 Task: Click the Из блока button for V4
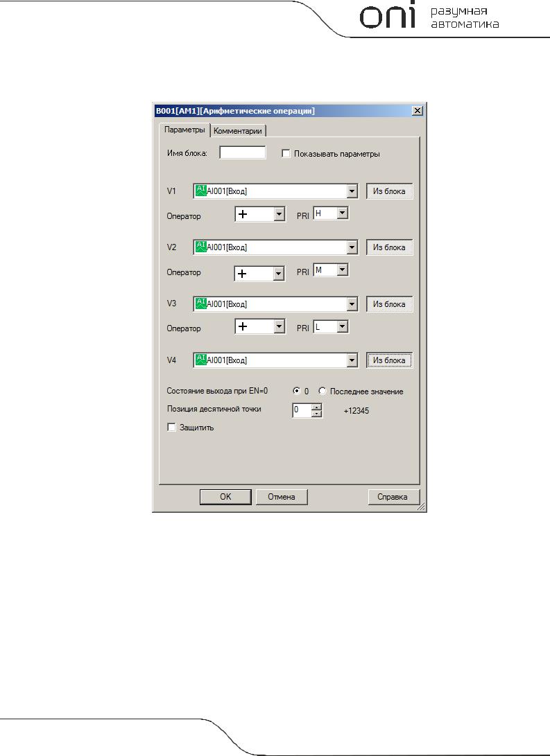389,360
